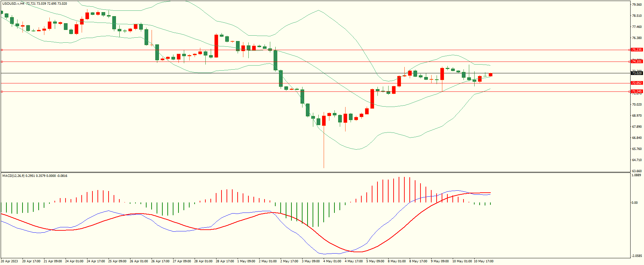Click the 74.101 red price level tag
This screenshot has width=644, height=265.
coord(637,62)
